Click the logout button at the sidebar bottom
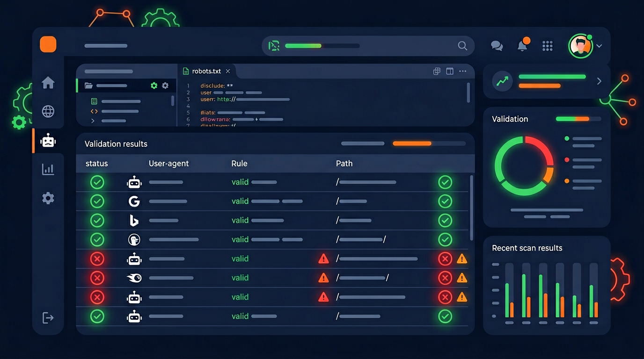Image resolution: width=644 pixels, height=359 pixels. coord(48,317)
